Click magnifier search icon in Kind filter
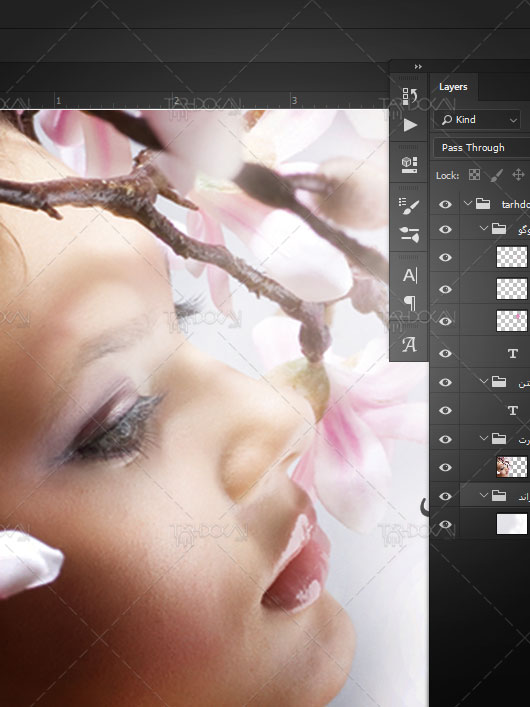This screenshot has width=530, height=707. (x=447, y=119)
